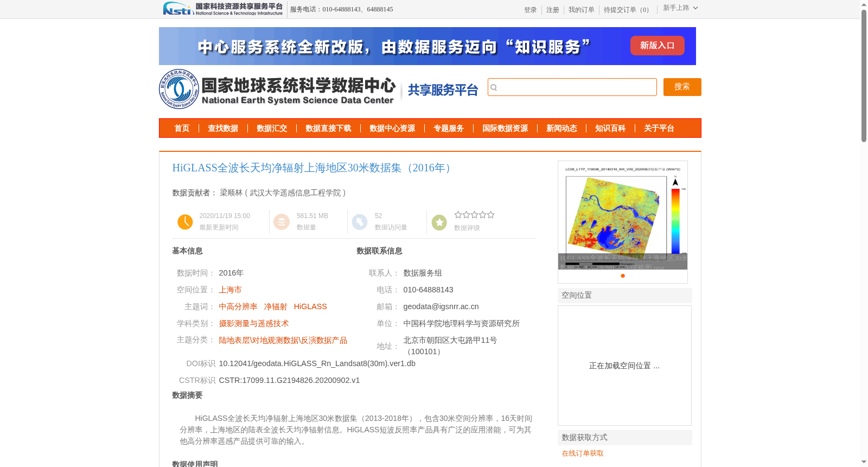Click the 上海市 location link
The image size is (868, 467).
pos(231,290)
